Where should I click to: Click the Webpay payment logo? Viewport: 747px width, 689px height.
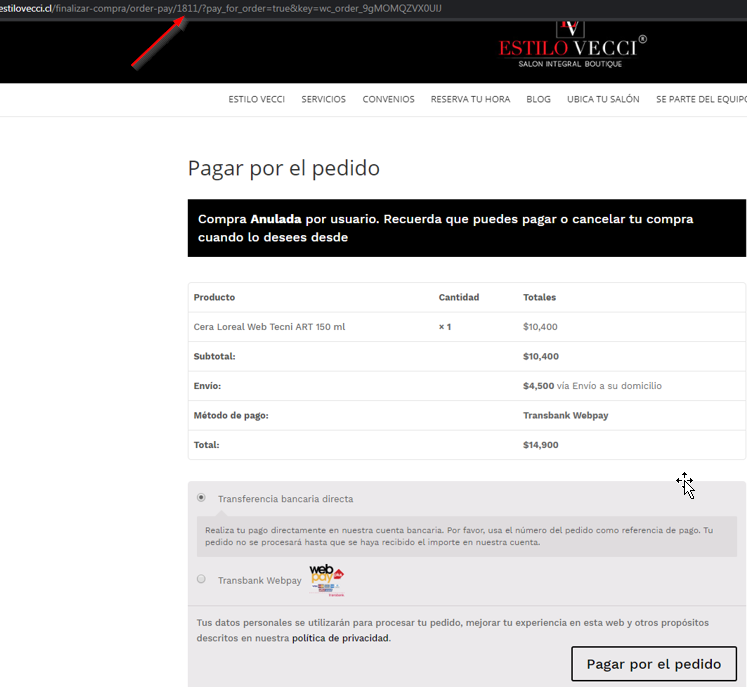[325, 580]
